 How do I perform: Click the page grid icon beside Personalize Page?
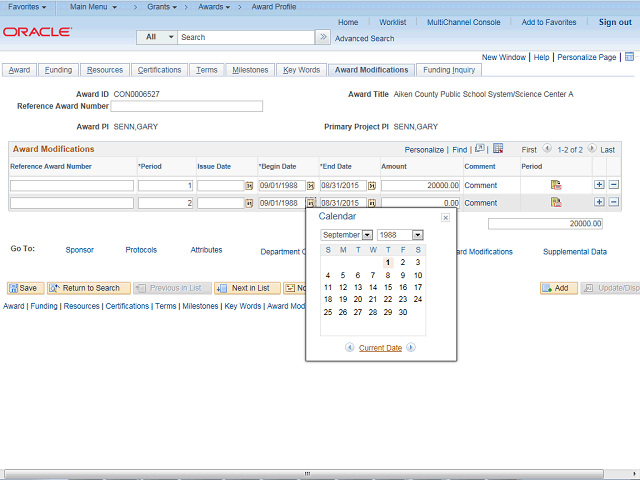point(629,57)
